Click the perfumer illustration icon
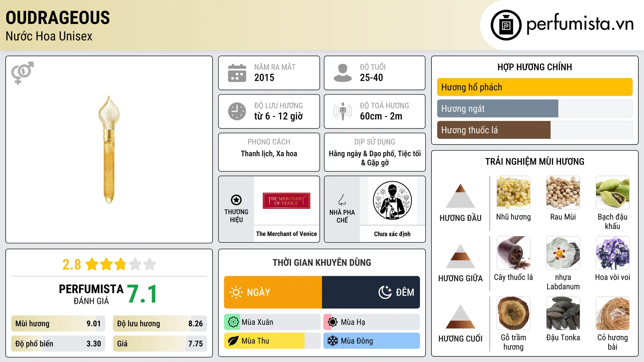The height and width of the screenshot is (362, 644). (x=392, y=200)
